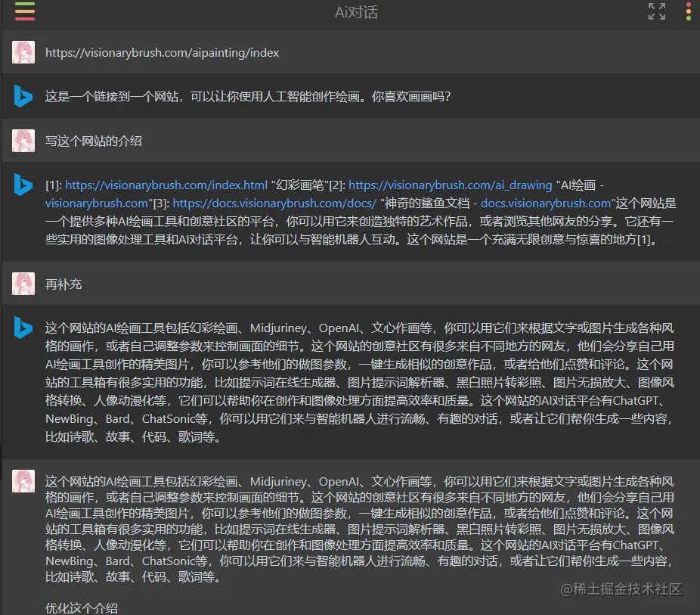The image size is (700, 615).
Task: Open the visionarybrush.com/ai_drawing link
Action: (x=451, y=185)
